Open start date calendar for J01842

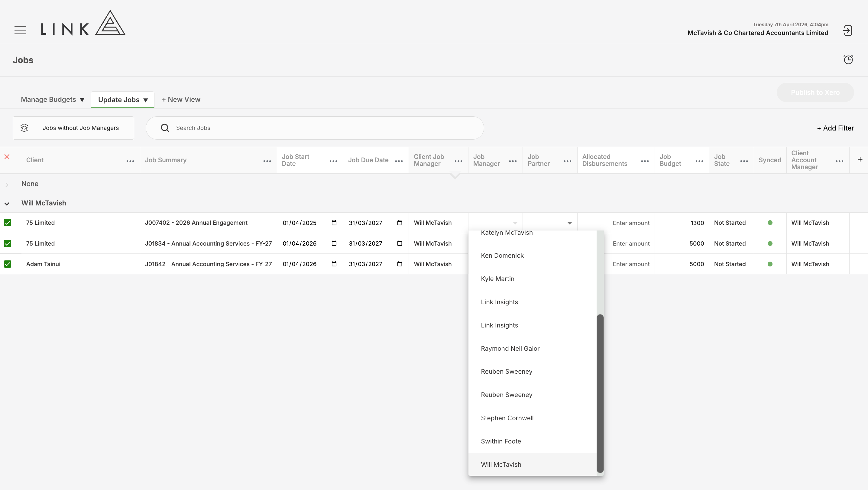334,264
